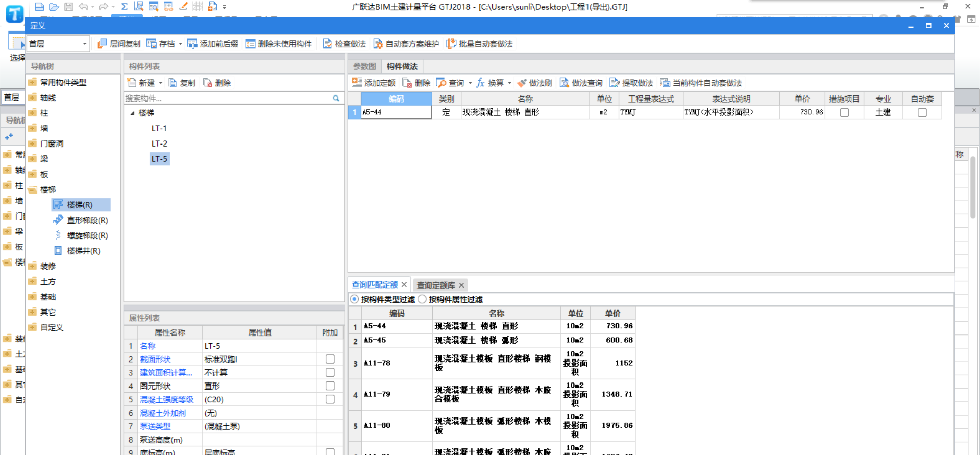
Task: Click 混凝土外加剂 property link
Action: click(x=163, y=413)
